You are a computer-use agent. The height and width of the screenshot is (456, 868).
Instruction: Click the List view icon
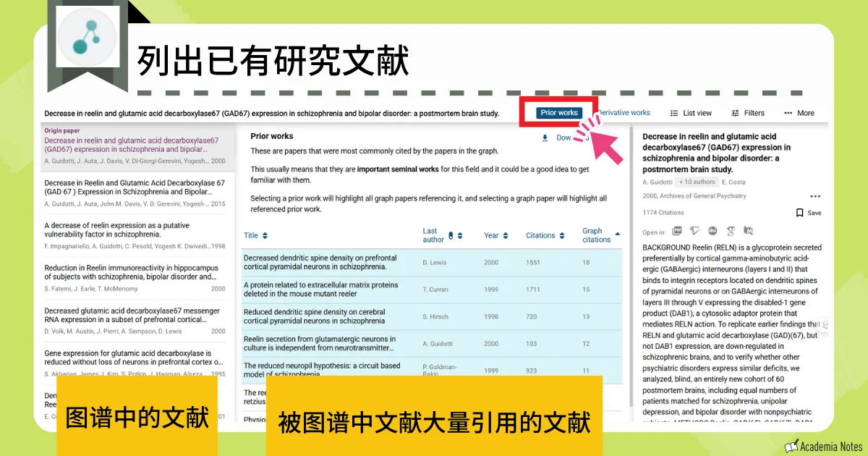point(674,113)
